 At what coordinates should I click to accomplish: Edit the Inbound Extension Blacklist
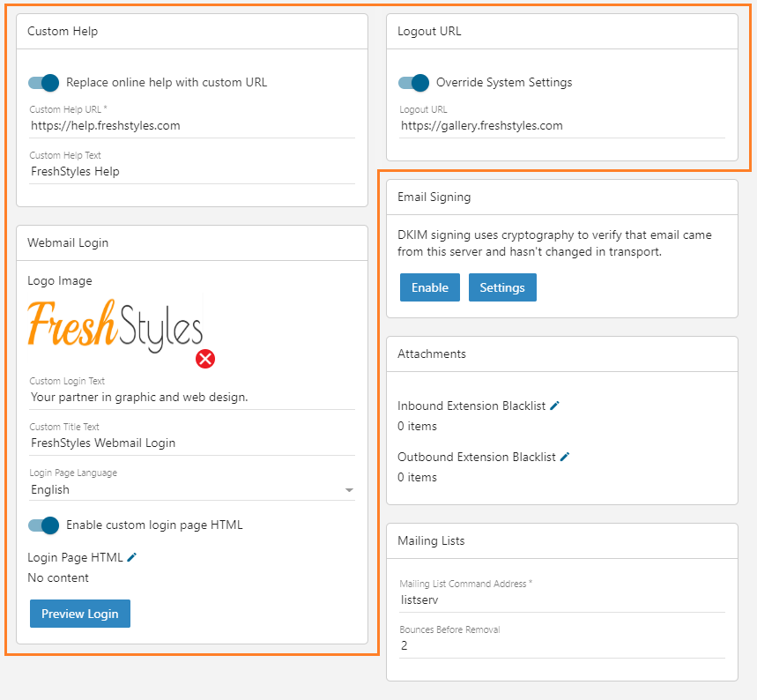click(554, 406)
